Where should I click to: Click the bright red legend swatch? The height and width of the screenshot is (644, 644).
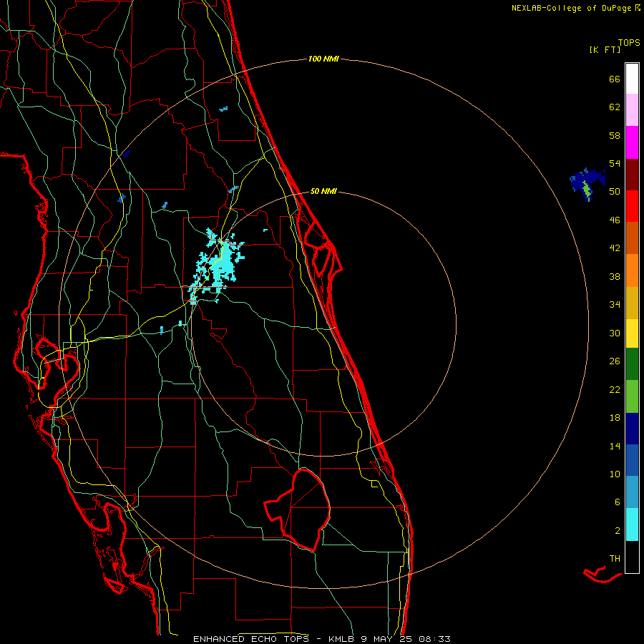click(x=632, y=206)
